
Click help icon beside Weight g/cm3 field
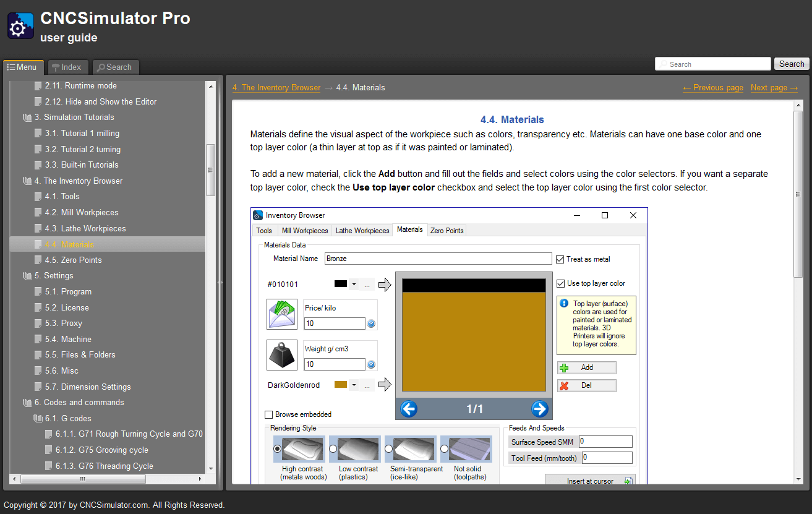(371, 364)
